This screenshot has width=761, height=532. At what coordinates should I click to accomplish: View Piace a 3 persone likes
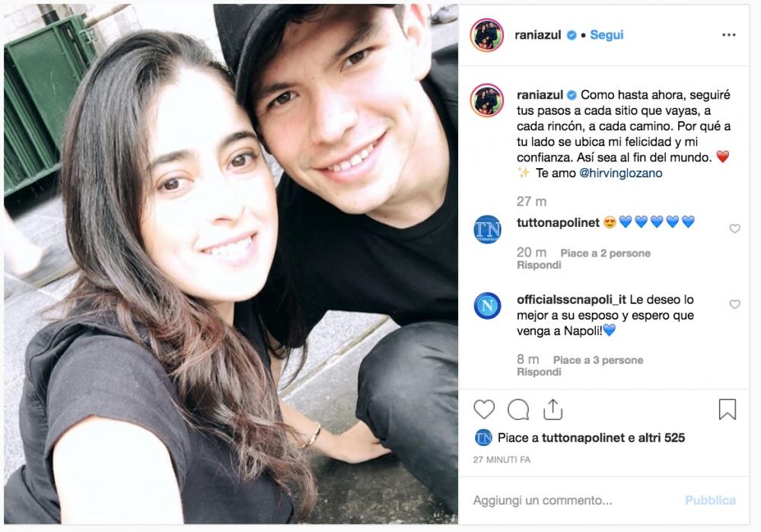pos(598,360)
